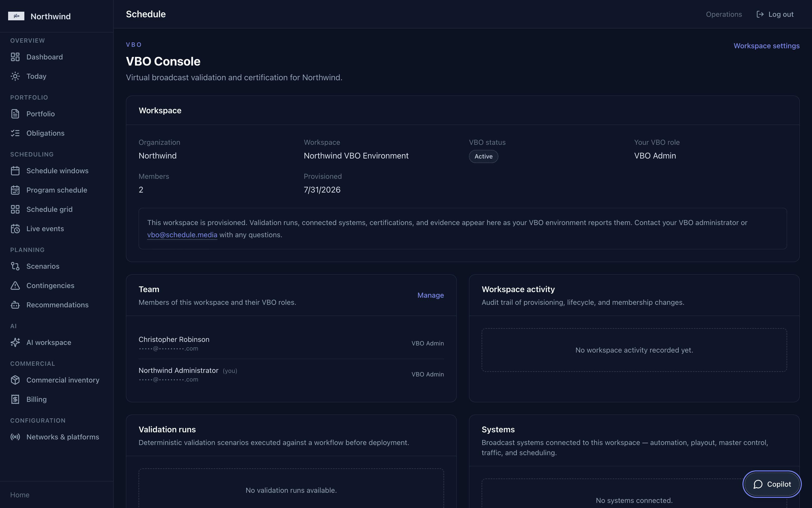
Task: Click the Log out button
Action: [775, 14]
